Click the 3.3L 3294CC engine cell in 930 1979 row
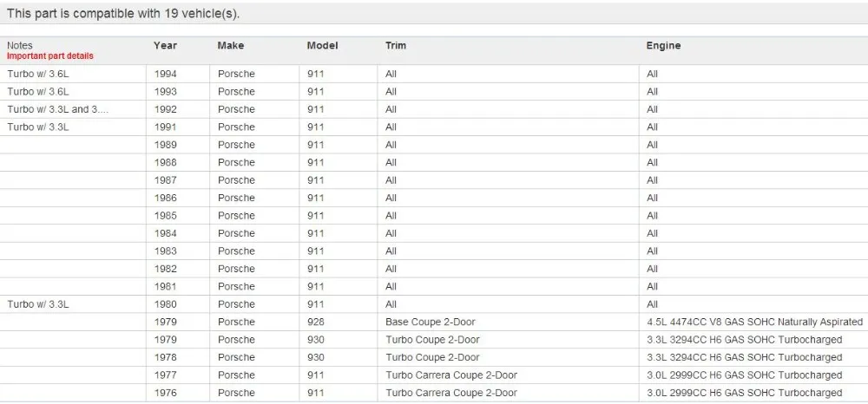This screenshot has width=868, height=404. tap(744, 339)
